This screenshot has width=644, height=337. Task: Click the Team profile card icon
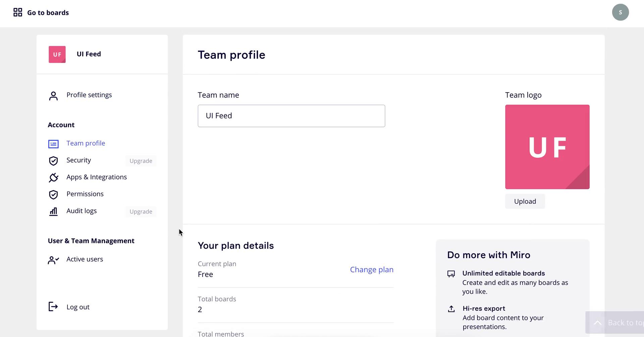53,144
